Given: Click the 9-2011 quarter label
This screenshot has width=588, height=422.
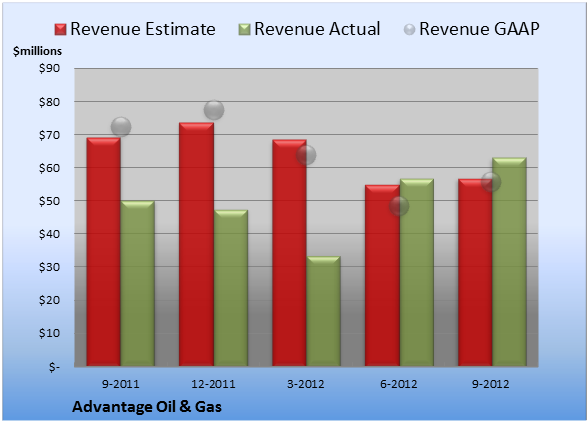Looking at the screenshot, I should (121, 384).
